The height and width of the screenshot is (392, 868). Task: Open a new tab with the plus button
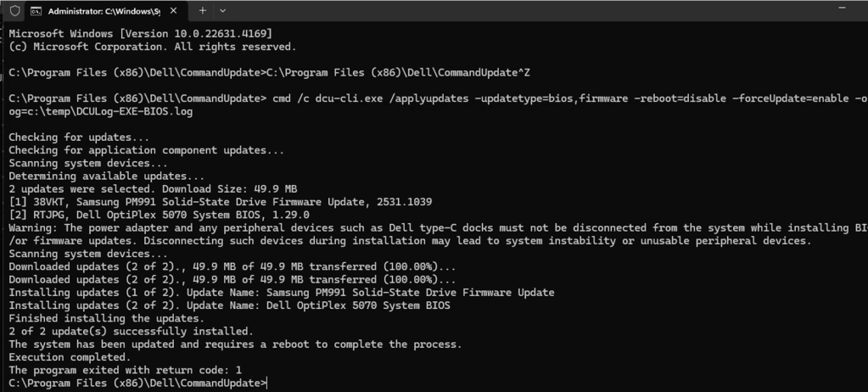pyautogui.click(x=203, y=11)
